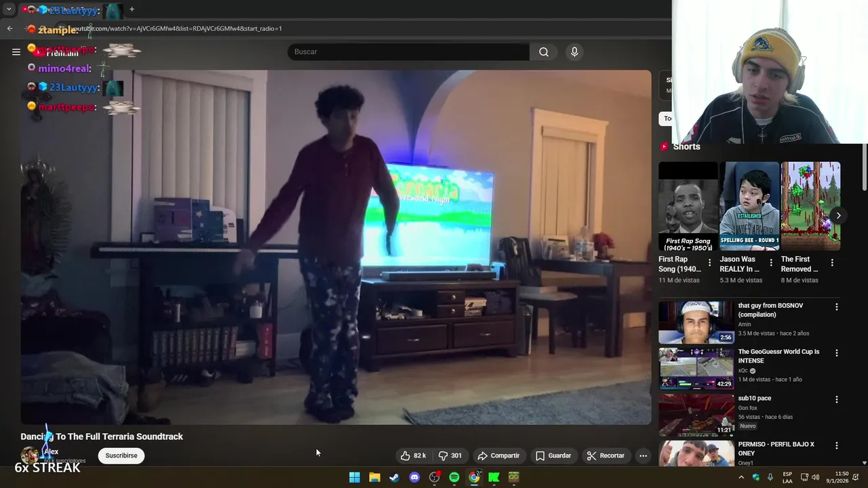Open options menu for sub10 pace video

point(836,399)
